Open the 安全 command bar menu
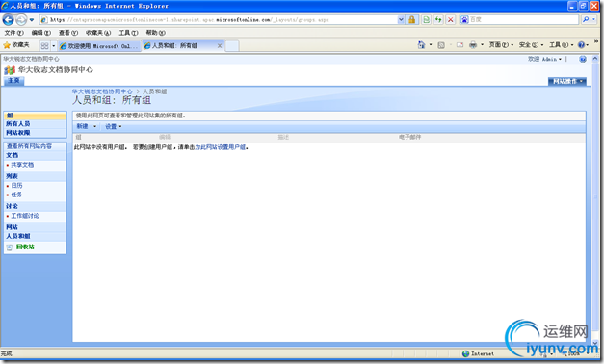 531,45
